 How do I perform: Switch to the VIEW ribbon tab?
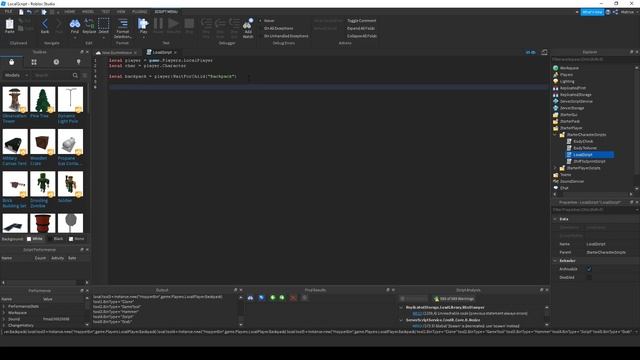[121, 12]
